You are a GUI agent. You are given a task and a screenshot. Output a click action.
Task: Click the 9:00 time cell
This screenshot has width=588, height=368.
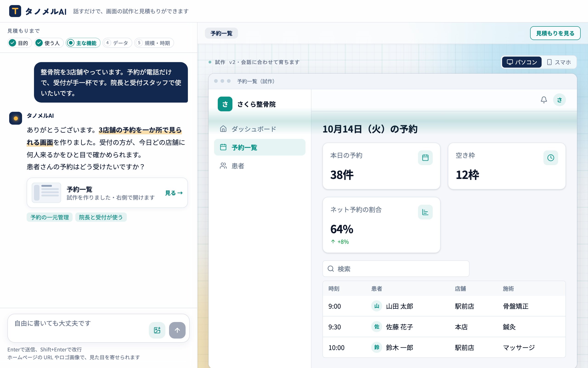tap(335, 306)
